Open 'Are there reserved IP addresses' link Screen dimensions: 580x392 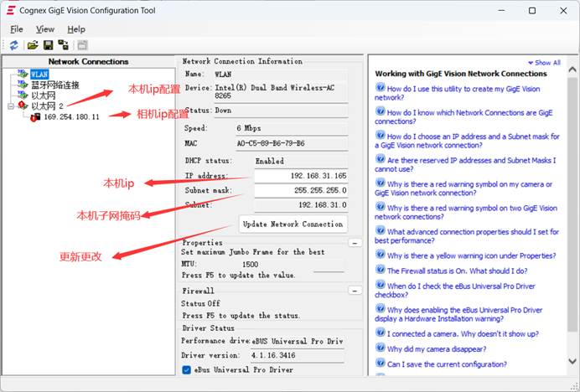pos(465,164)
